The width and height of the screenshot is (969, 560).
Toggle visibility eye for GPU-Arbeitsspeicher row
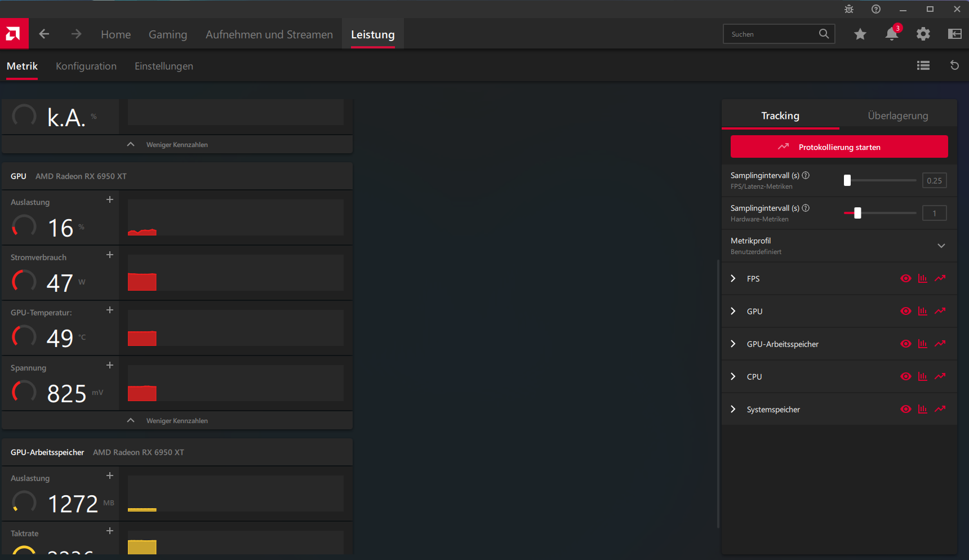point(906,344)
